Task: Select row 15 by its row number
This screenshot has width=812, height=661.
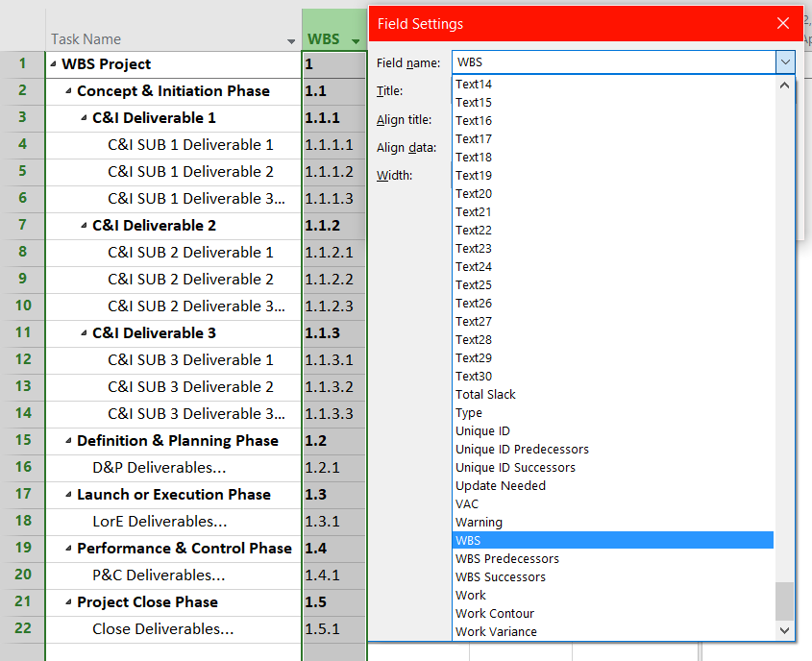Action: point(22,441)
